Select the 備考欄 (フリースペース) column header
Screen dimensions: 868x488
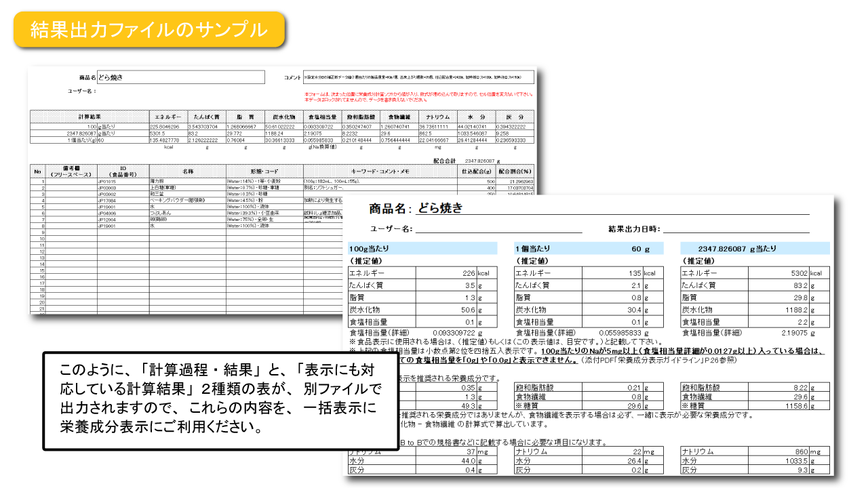[71, 172]
